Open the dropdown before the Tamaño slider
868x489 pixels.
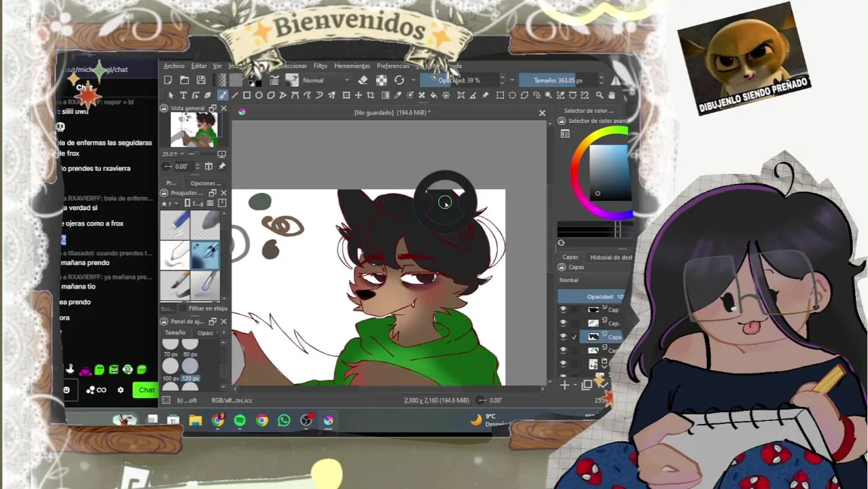click(x=512, y=80)
